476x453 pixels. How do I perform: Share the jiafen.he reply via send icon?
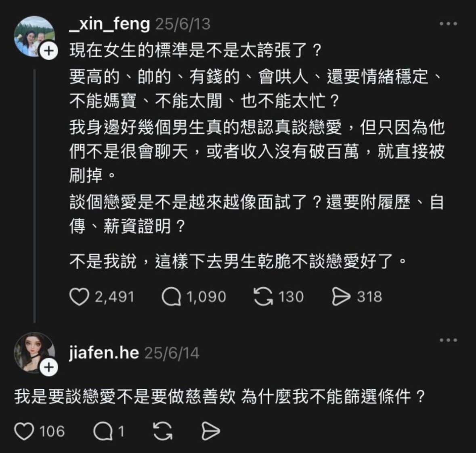[x=210, y=431]
